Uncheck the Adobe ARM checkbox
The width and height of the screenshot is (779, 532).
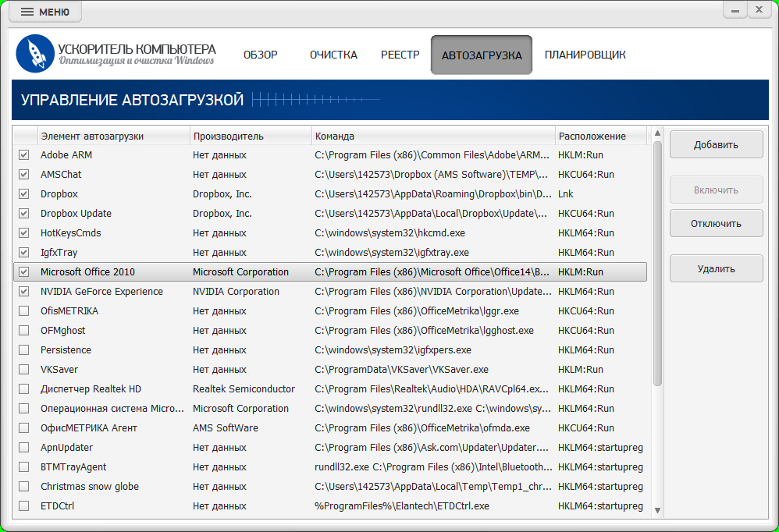point(24,154)
